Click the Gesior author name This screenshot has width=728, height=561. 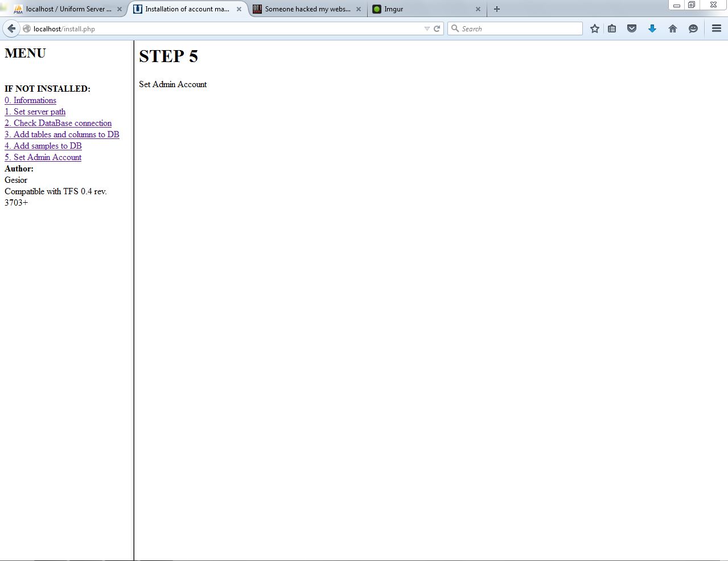click(x=16, y=180)
